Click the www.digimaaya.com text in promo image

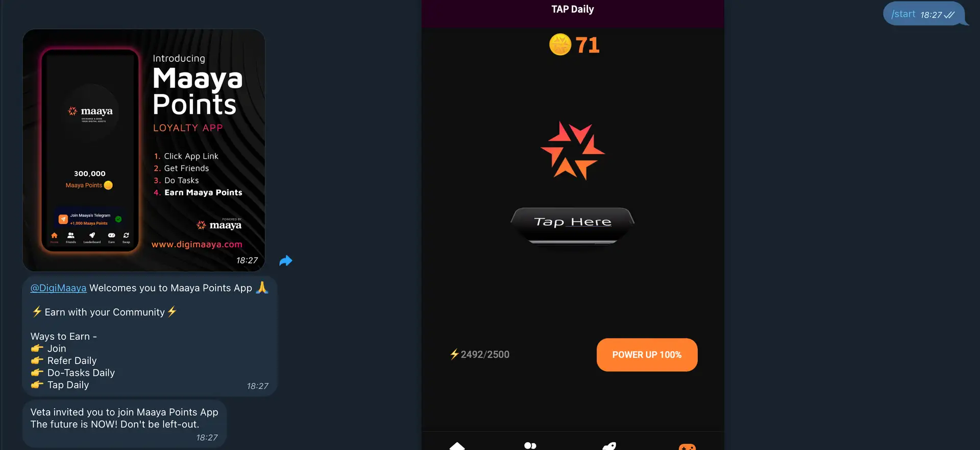[197, 244]
